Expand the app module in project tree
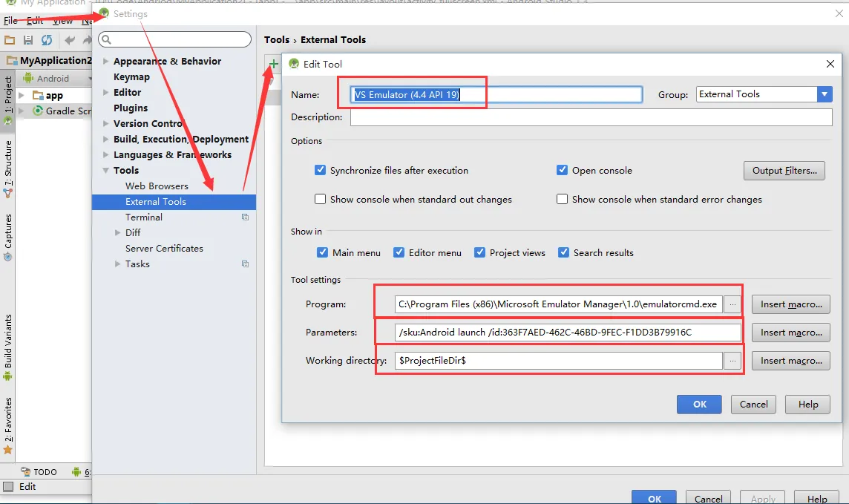The image size is (849, 504). click(21, 95)
